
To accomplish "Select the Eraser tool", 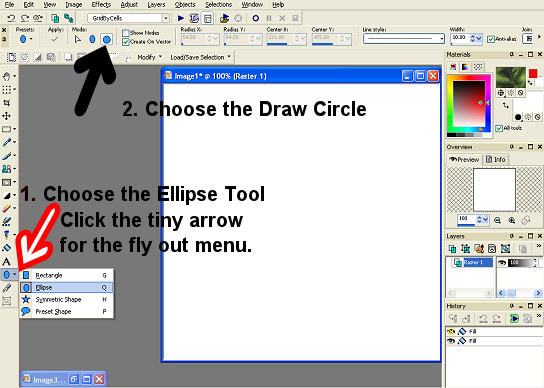I will pos(6,209).
